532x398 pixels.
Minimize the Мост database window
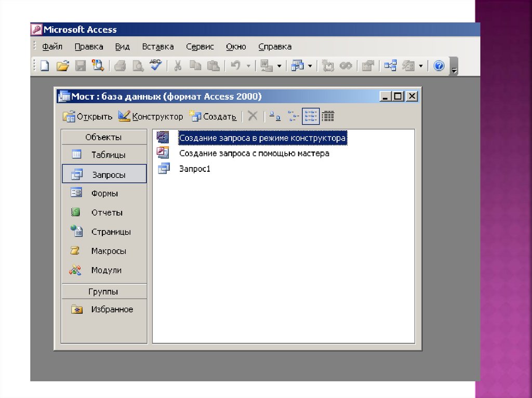coord(385,97)
